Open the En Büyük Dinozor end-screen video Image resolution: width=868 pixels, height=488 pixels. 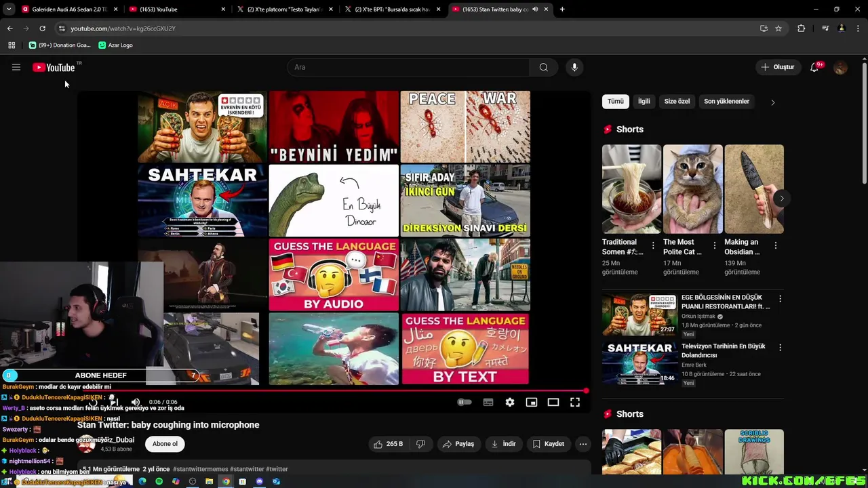(334, 201)
